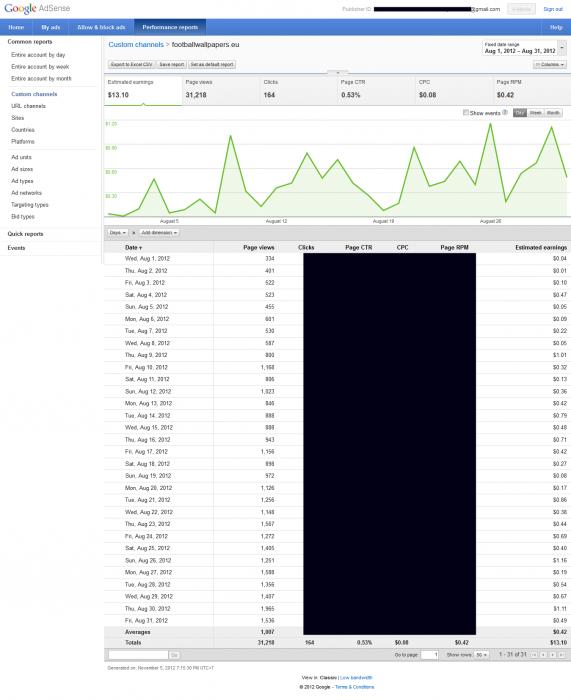
Task: Switch to the My ads tab
Action: (x=50, y=27)
